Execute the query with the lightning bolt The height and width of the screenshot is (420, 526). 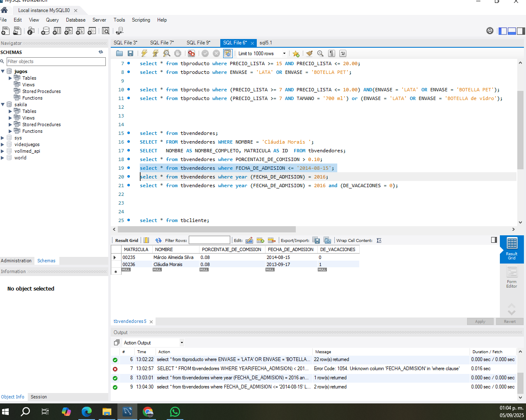144,54
